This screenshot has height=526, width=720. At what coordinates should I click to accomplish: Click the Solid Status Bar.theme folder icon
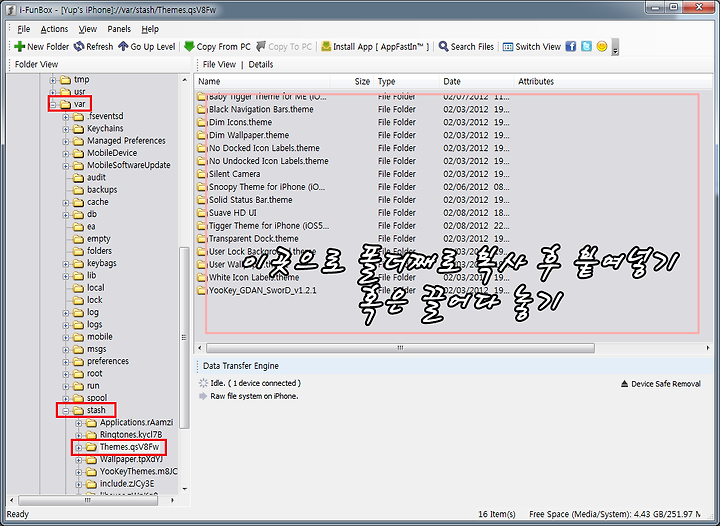coord(202,200)
